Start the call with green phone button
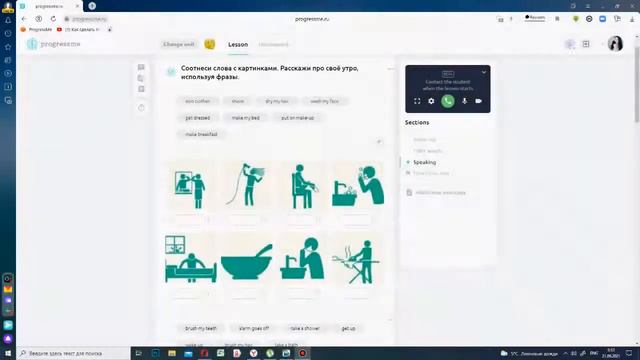 pos(448,101)
